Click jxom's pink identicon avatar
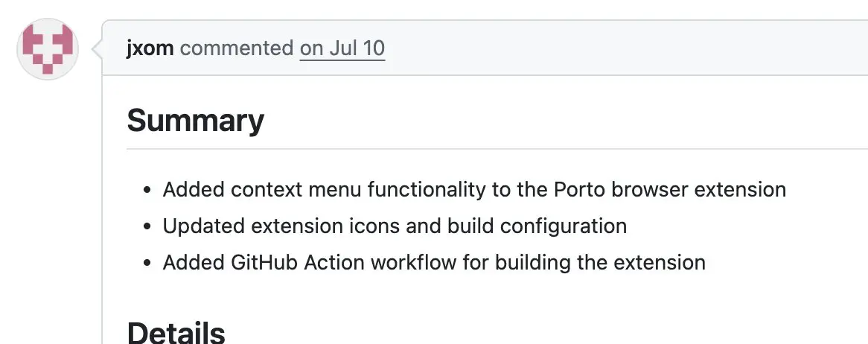 tap(48, 48)
